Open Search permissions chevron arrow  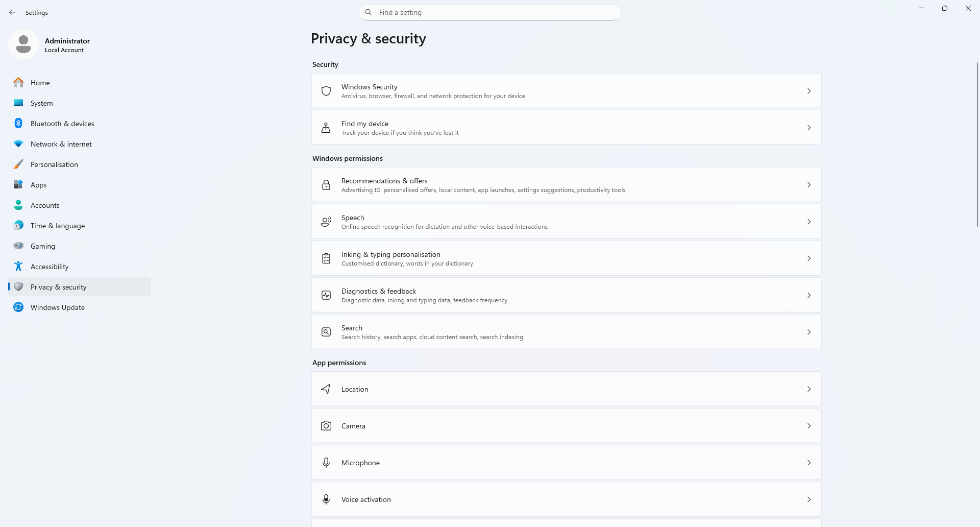click(808, 332)
